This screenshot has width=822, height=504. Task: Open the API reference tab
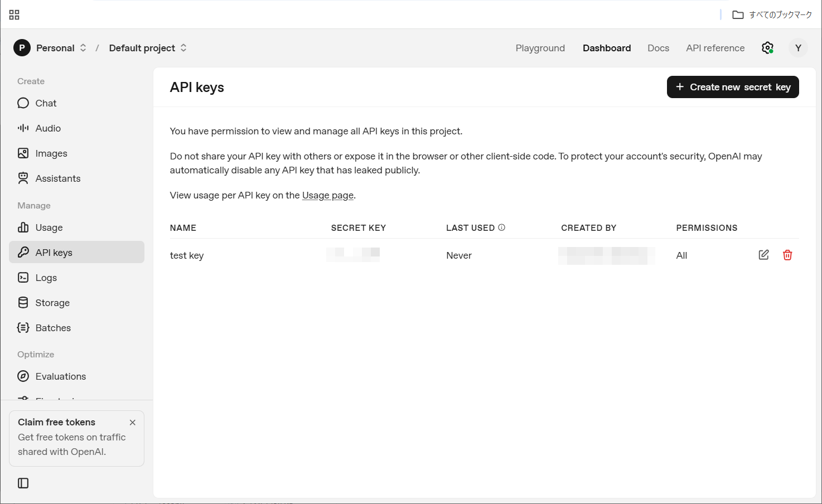715,48
